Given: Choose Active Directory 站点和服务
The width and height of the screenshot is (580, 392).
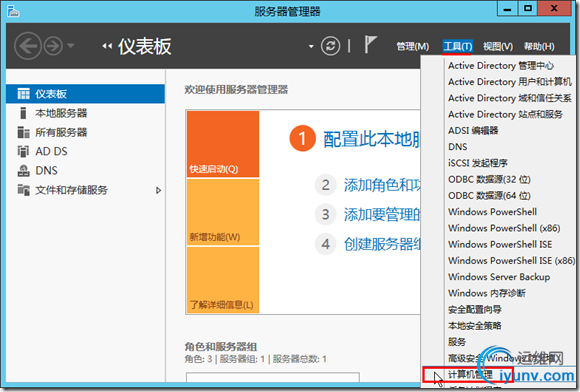Looking at the screenshot, I should (x=505, y=114).
